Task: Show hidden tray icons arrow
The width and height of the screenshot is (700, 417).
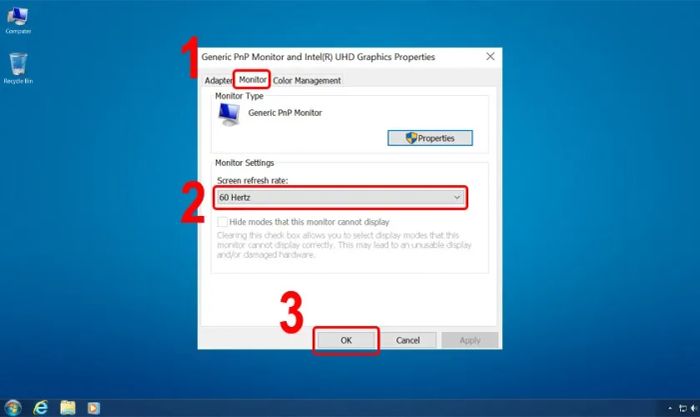Action: (x=670, y=408)
